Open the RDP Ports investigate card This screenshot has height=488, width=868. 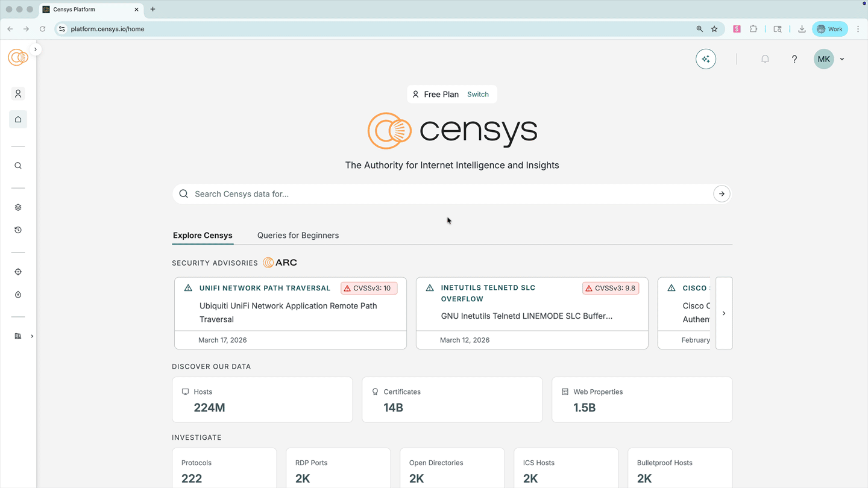338,468
